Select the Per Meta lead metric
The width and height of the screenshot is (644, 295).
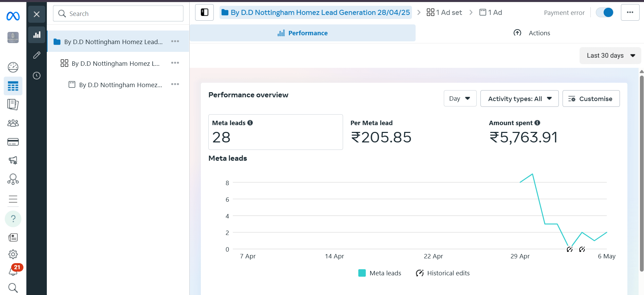[381, 132]
